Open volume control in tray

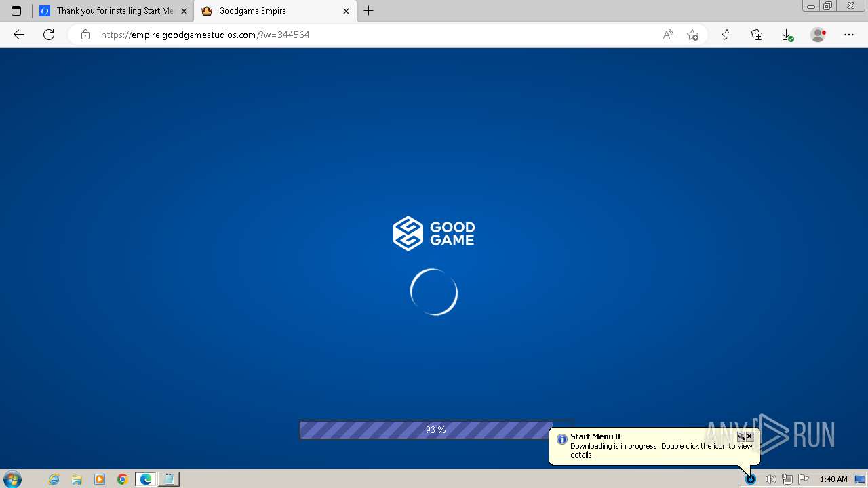point(770,479)
